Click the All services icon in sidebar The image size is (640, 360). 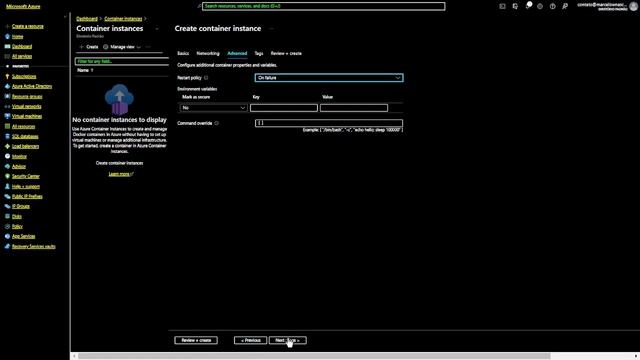[x=7, y=56]
